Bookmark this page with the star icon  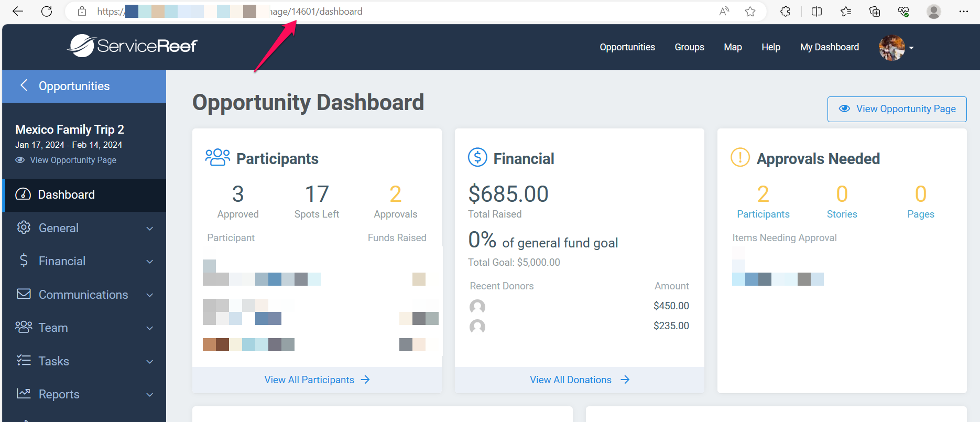[x=750, y=11]
